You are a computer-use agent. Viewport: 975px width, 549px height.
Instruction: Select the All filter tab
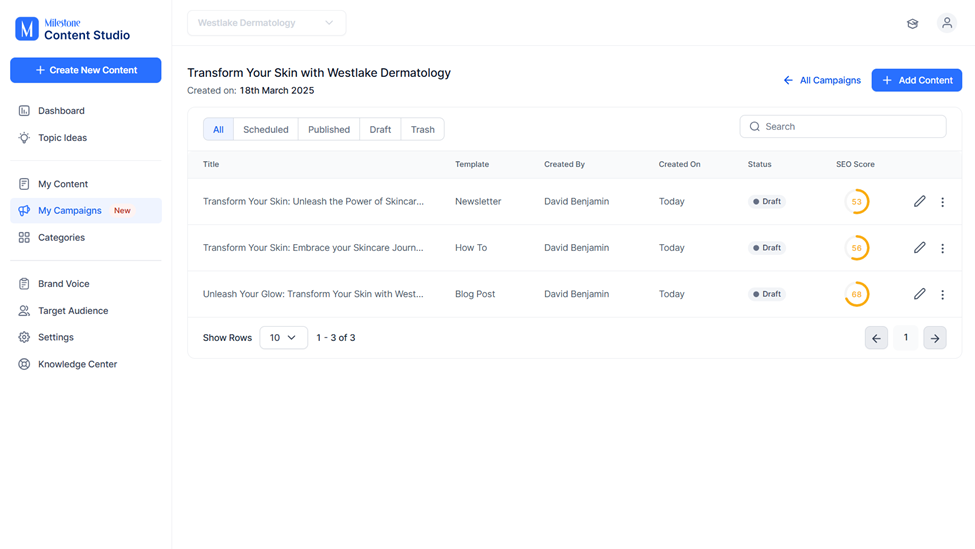click(218, 129)
